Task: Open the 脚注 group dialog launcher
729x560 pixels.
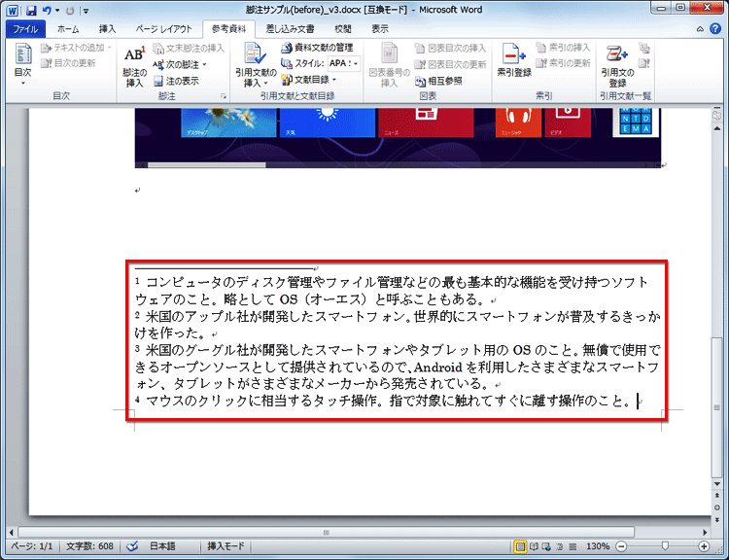Action: (x=224, y=96)
